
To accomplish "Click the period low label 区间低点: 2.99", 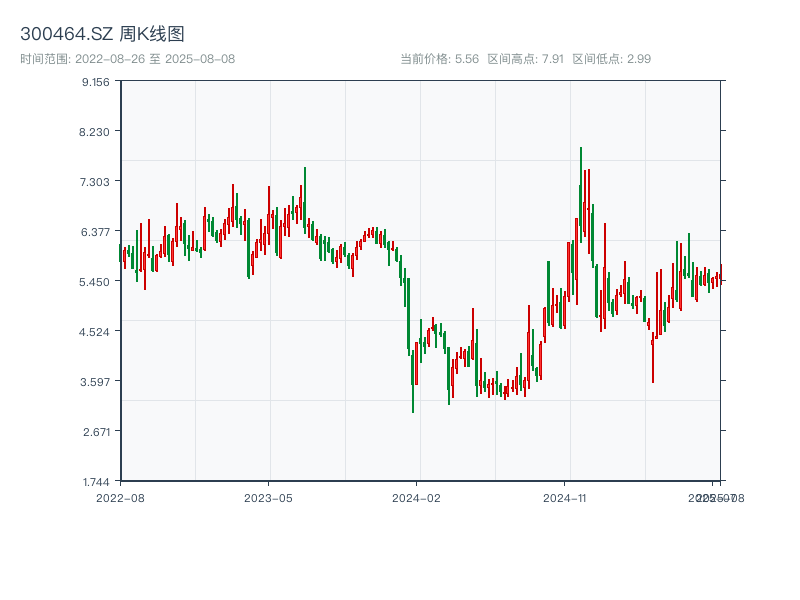I will pos(612,59).
